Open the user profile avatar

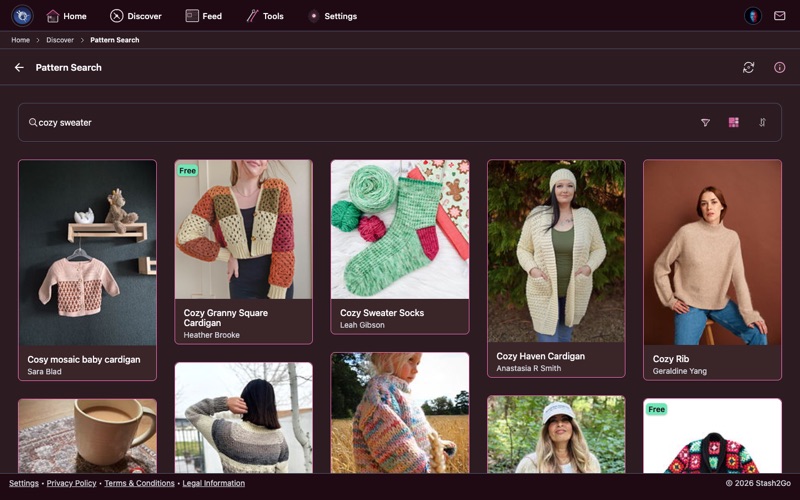[753, 16]
